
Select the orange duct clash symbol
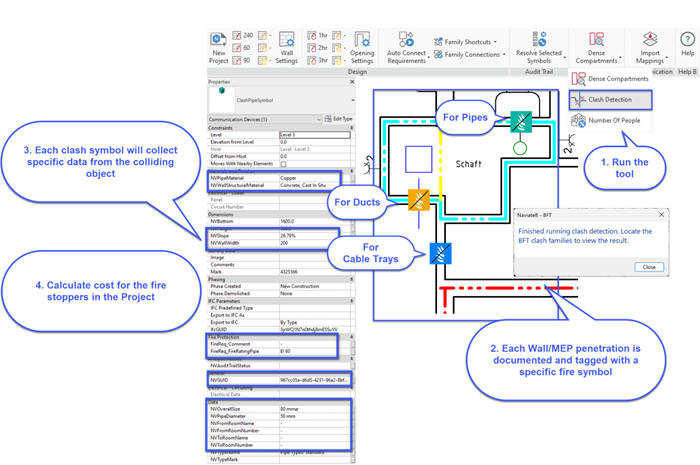tap(419, 200)
